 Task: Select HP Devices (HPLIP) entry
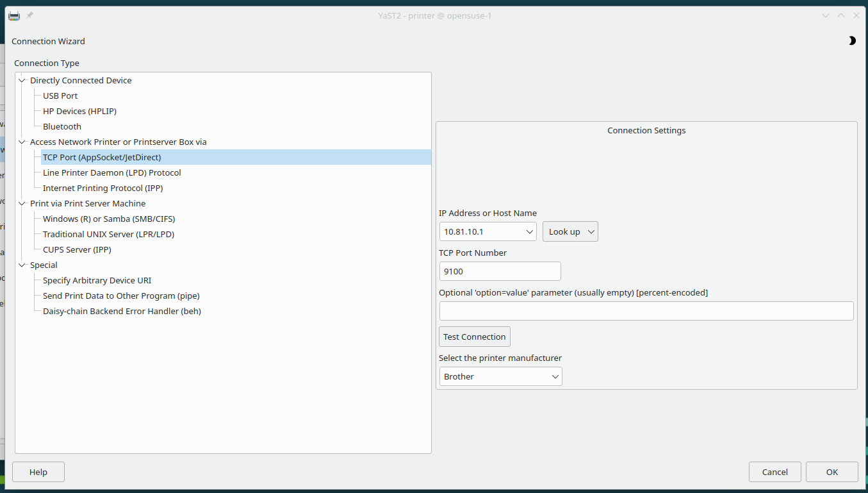pyautogui.click(x=79, y=112)
